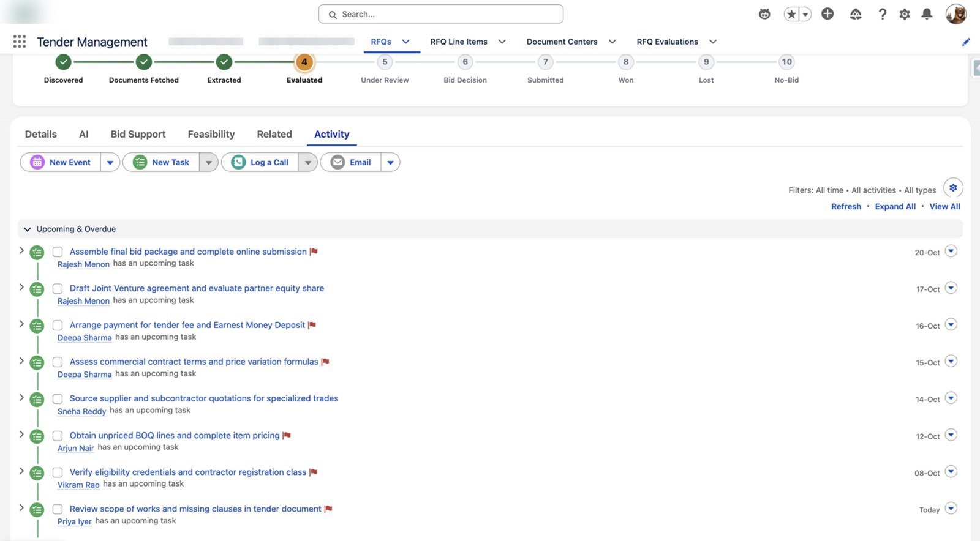Image resolution: width=980 pixels, height=541 pixels.
Task: Open the RFQ Line Items nav tab
Action: [459, 42]
